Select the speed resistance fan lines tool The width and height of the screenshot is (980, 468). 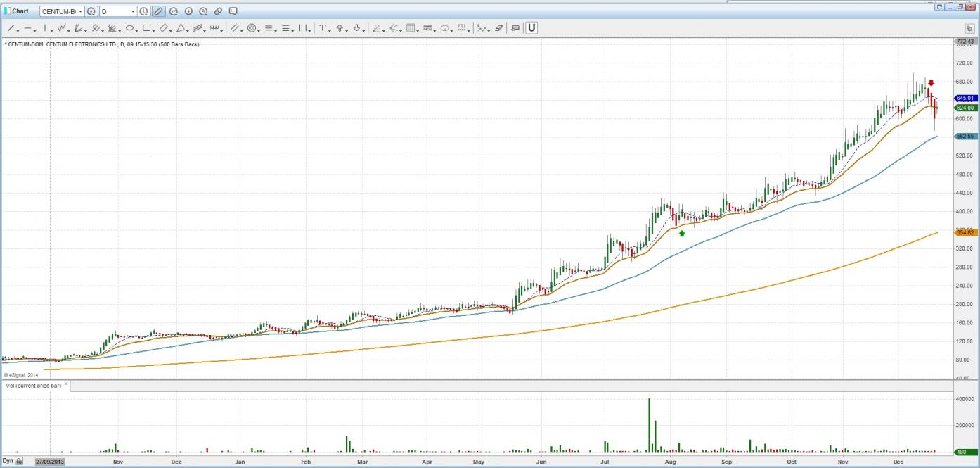(78, 28)
